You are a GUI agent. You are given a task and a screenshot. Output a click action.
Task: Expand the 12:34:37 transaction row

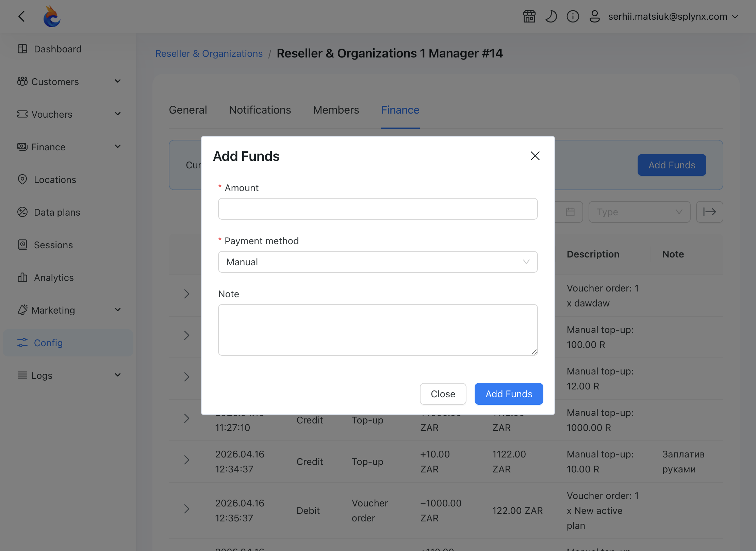pos(186,460)
